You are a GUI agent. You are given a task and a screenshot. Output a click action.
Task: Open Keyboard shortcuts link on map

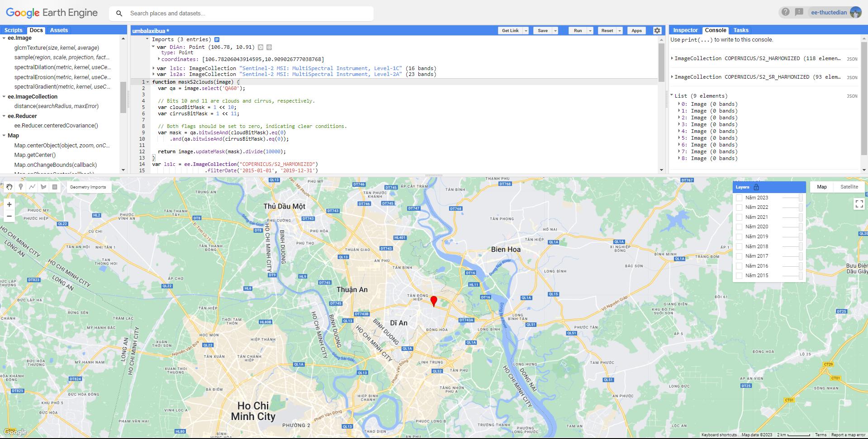[719, 435]
